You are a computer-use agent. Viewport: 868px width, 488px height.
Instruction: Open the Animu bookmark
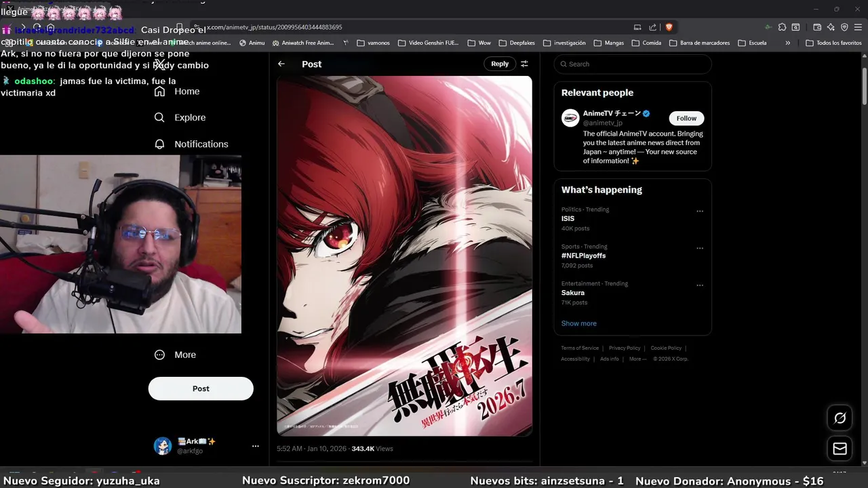tap(252, 43)
